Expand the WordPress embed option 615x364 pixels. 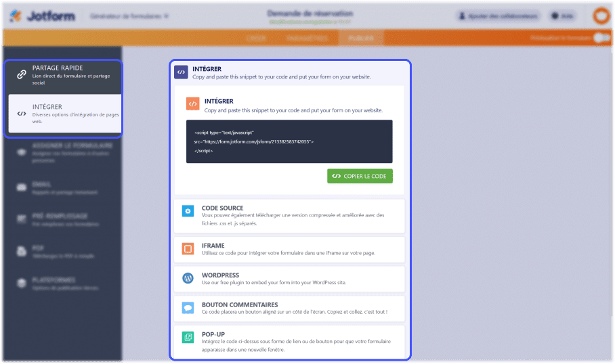[x=289, y=279]
